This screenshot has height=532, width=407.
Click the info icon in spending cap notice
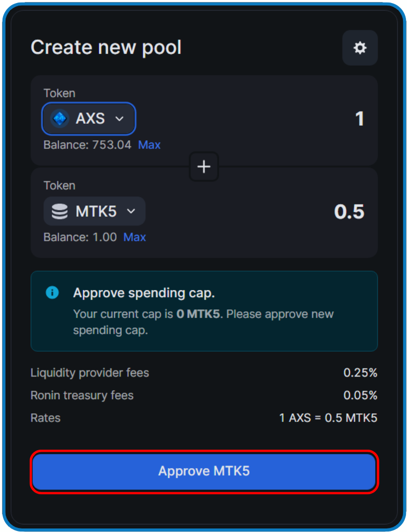[52, 293]
